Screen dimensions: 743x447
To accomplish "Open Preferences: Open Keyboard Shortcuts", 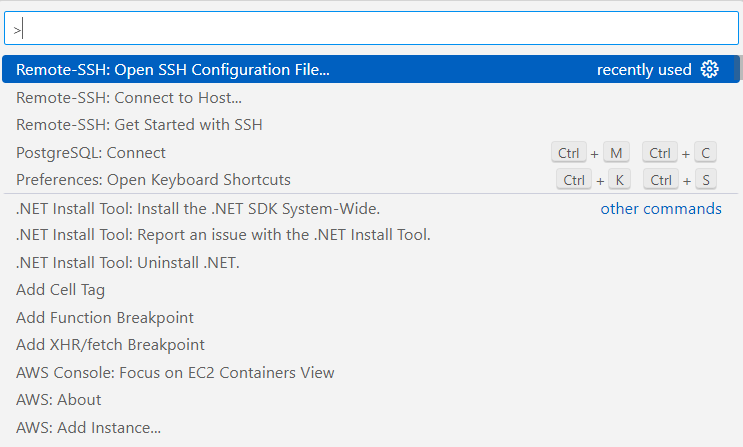I will [371, 180].
